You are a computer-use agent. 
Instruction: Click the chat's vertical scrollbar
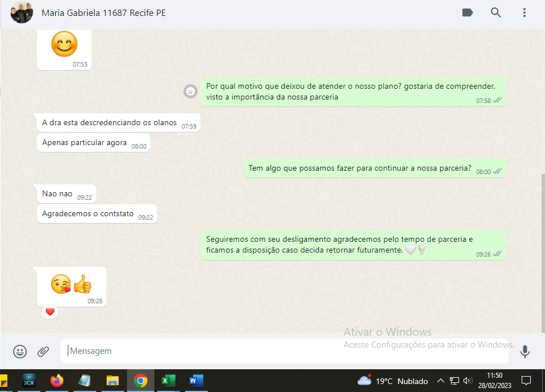(x=542, y=250)
